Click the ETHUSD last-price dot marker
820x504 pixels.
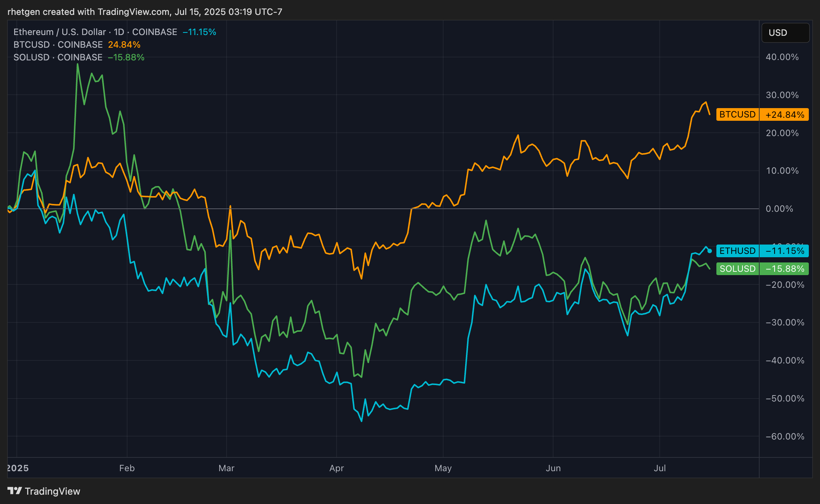click(x=710, y=251)
